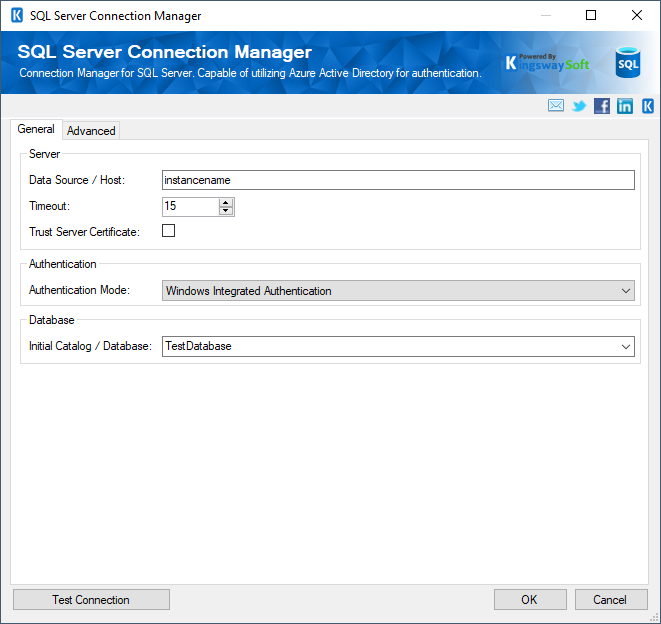
Task: Open the Twitter bird icon link
Action: (x=579, y=106)
